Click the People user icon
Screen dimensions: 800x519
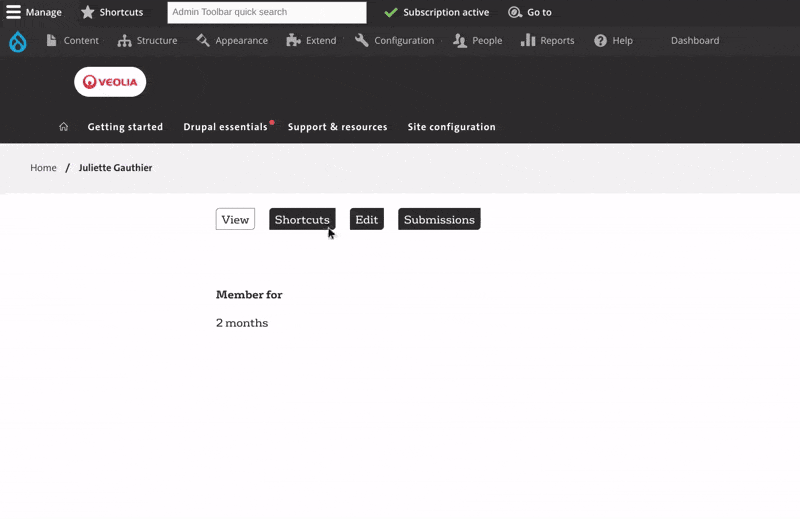coord(460,41)
